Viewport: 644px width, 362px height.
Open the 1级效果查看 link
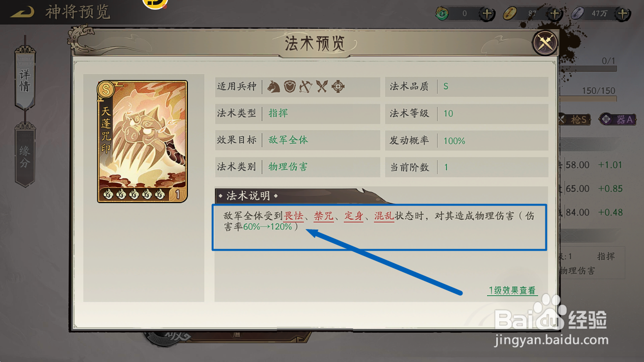[x=512, y=290]
